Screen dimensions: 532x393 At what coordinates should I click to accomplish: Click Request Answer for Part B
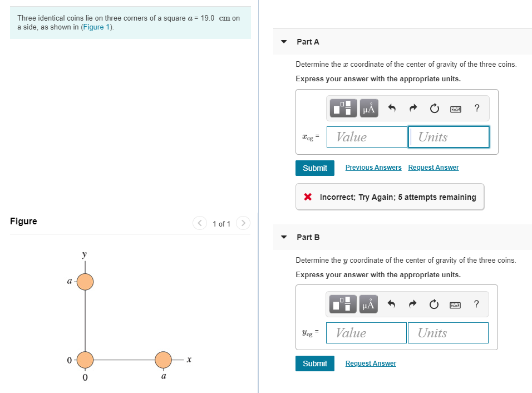pos(371,363)
